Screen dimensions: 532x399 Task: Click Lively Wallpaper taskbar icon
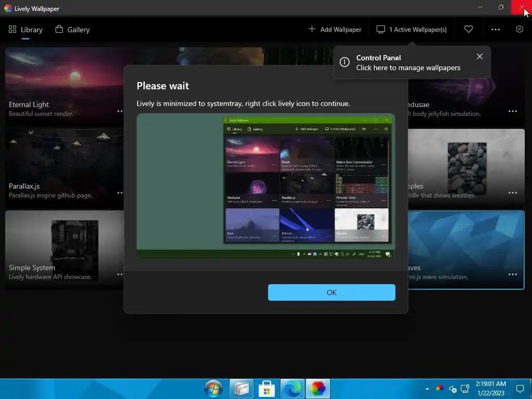[318, 389]
